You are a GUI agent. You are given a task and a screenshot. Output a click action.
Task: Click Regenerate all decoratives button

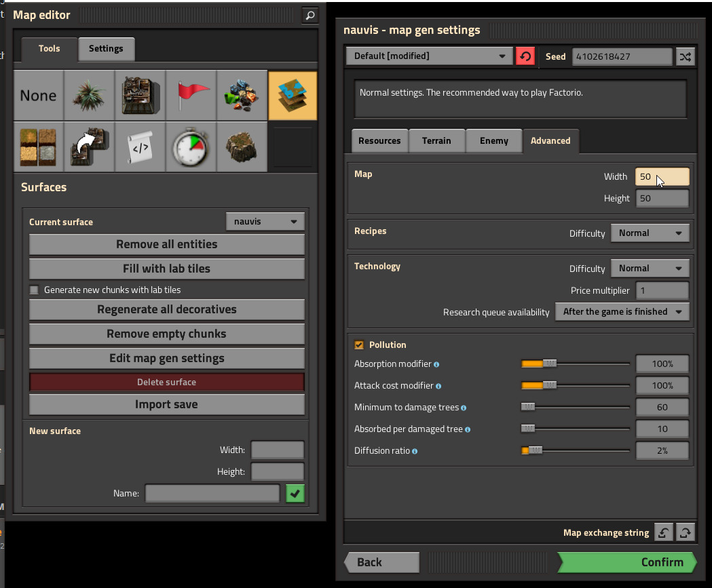click(167, 309)
